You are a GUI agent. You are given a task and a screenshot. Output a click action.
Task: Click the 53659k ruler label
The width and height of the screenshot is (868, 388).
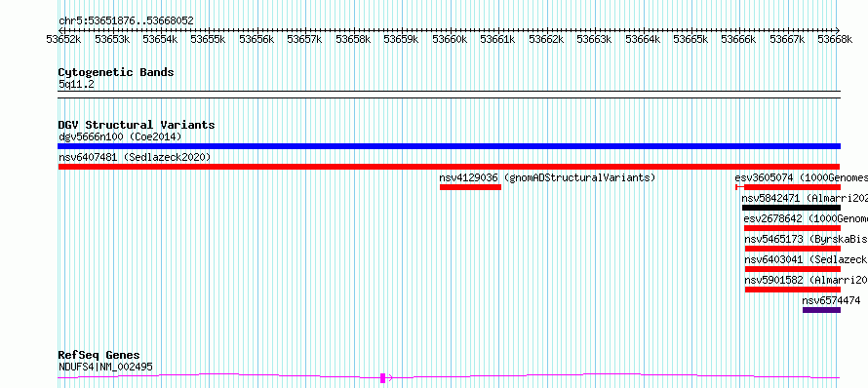click(402, 39)
